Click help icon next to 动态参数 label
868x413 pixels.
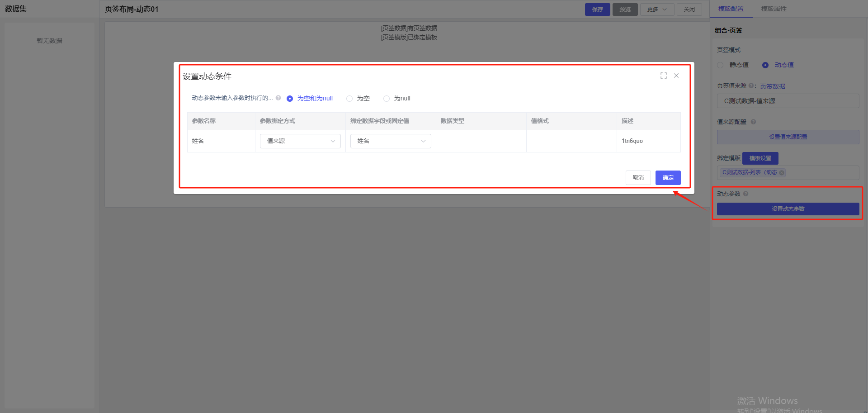[x=745, y=194]
